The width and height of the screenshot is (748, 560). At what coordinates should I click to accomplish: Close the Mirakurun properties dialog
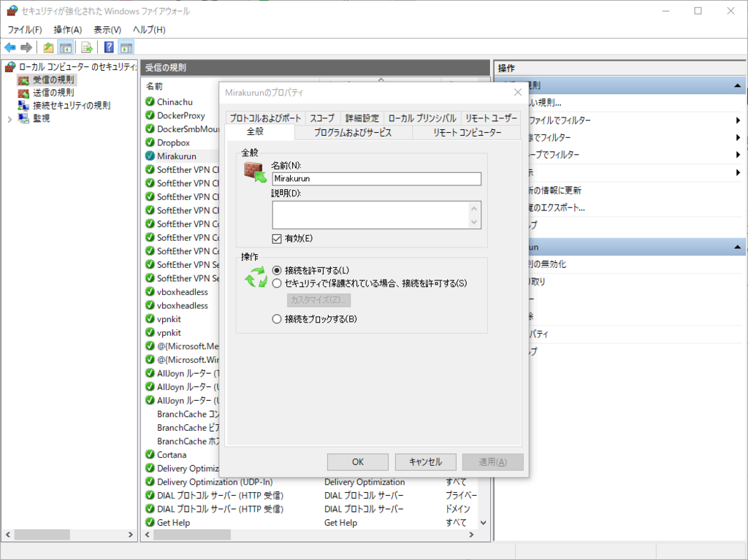[x=518, y=92]
